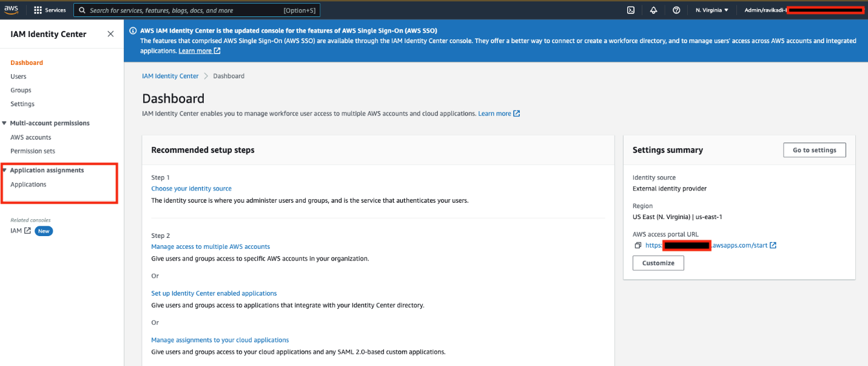
Task: Click Manage access to multiple AWS accounts
Action: coord(210,246)
